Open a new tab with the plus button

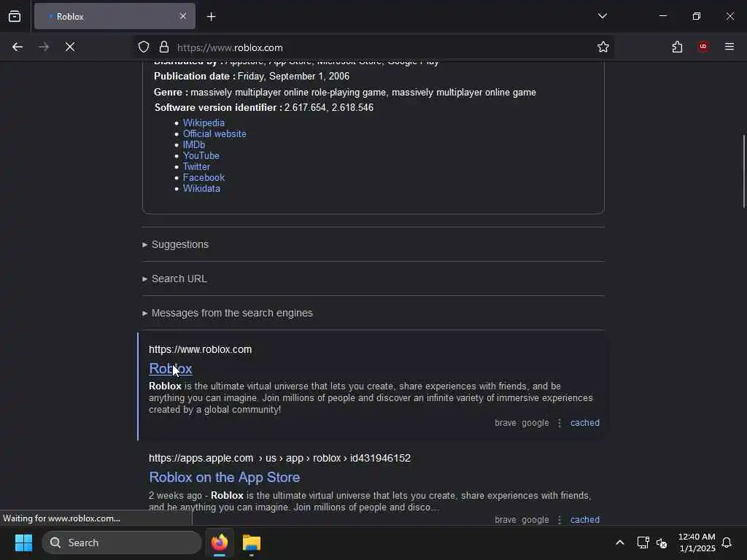(211, 17)
